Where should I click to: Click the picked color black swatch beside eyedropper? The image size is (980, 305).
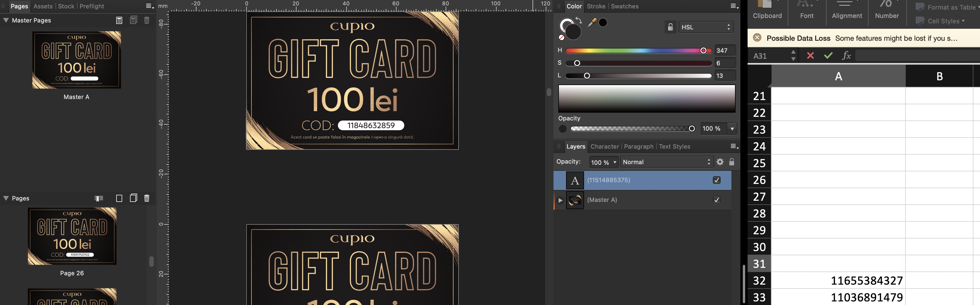603,23
